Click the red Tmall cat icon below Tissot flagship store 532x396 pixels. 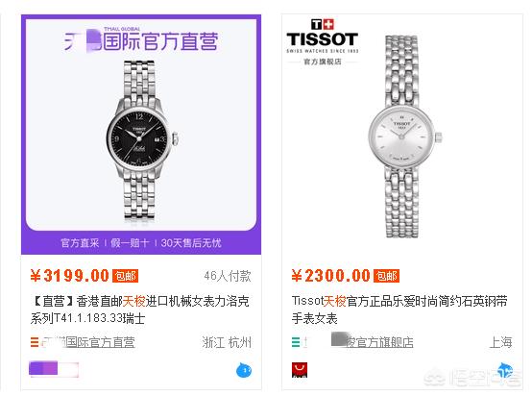(x=300, y=370)
